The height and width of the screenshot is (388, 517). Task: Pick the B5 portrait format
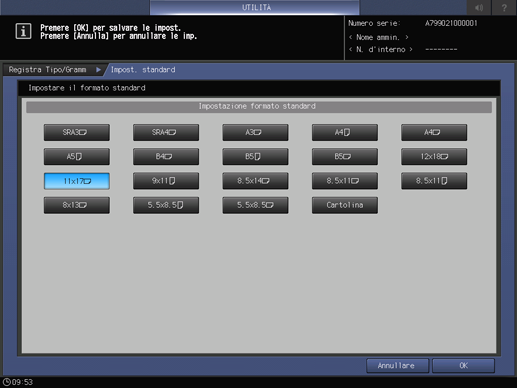click(x=255, y=157)
